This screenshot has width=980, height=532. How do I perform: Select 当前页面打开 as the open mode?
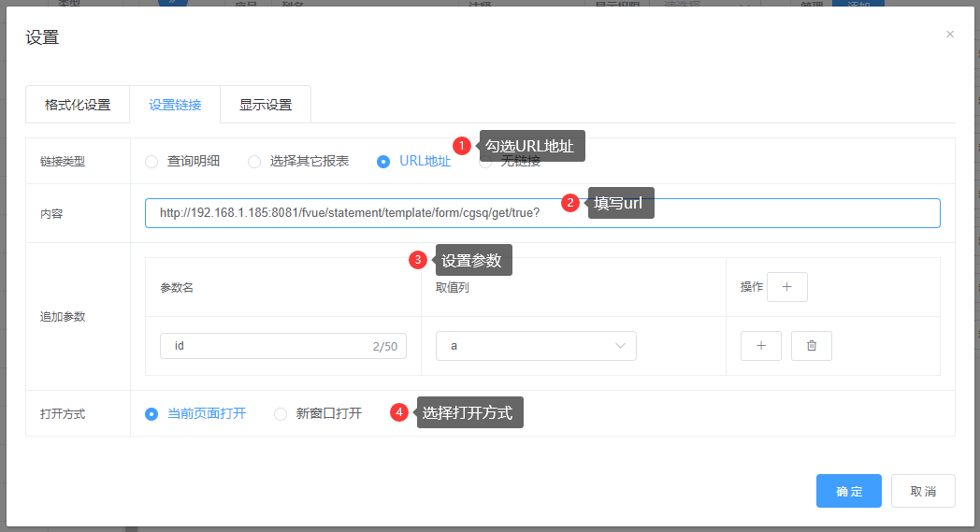point(151,414)
